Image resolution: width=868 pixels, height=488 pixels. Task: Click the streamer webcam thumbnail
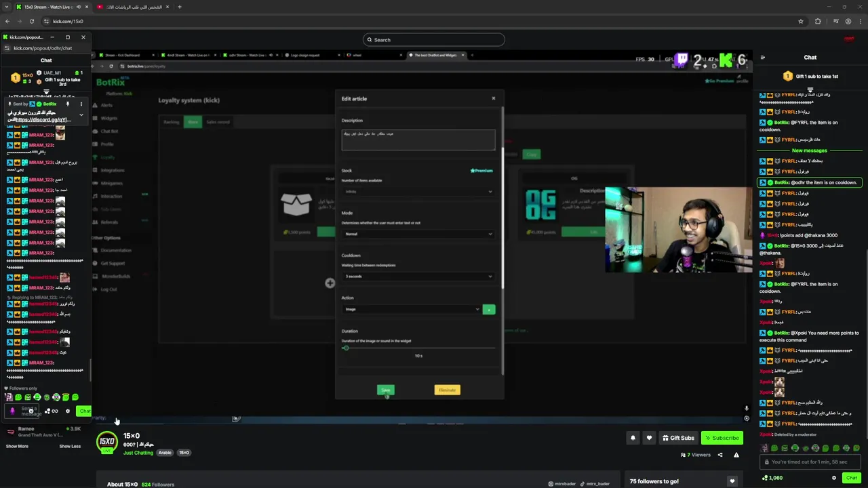[678, 230]
